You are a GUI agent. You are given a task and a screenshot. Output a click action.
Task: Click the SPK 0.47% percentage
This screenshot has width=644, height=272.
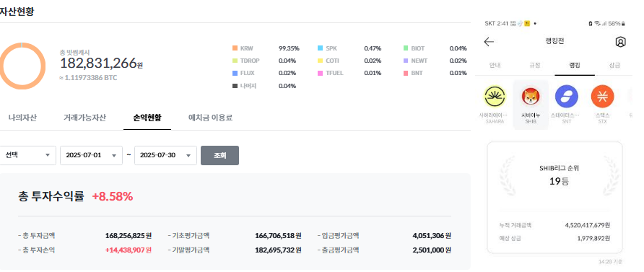[x=373, y=48]
